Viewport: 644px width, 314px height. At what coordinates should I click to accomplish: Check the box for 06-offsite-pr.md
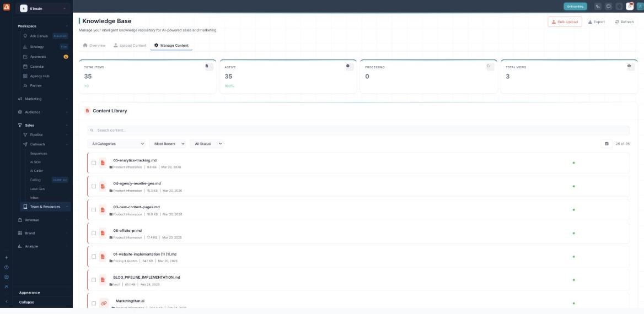tap(94, 233)
